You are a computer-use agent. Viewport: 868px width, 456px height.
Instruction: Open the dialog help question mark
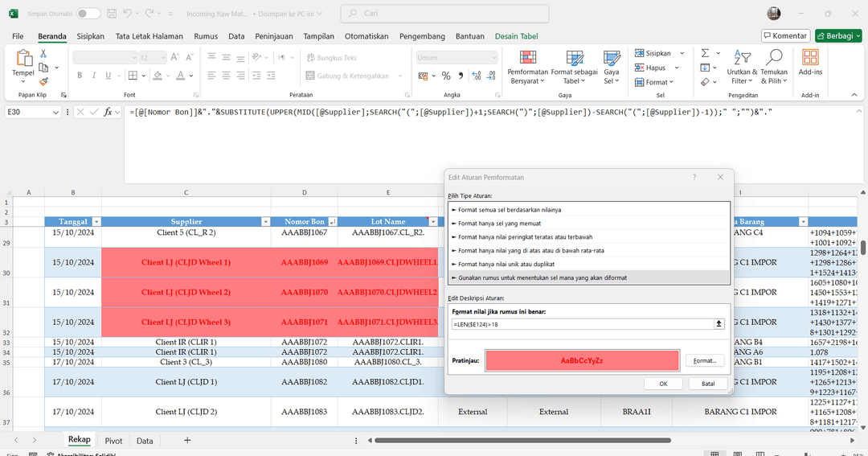click(694, 177)
